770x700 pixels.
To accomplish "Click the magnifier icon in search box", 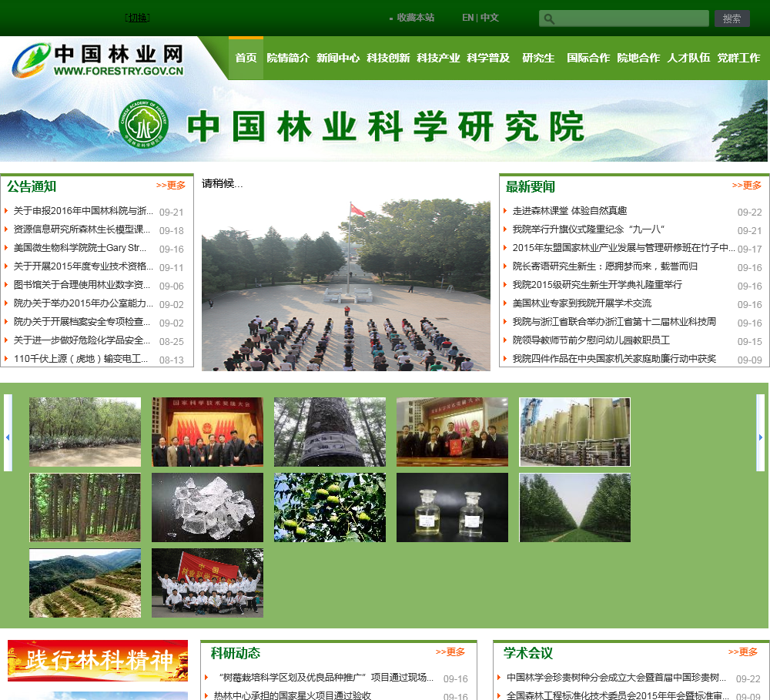I will (549, 19).
